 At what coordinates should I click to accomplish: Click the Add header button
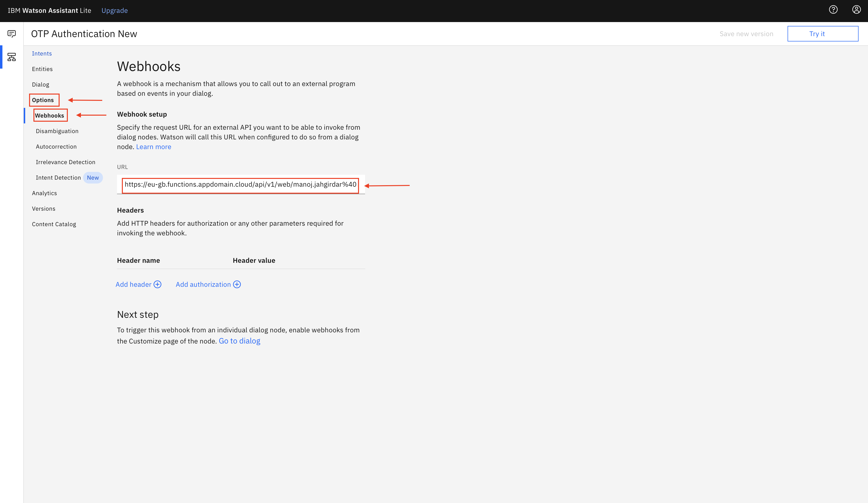pyautogui.click(x=138, y=284)
